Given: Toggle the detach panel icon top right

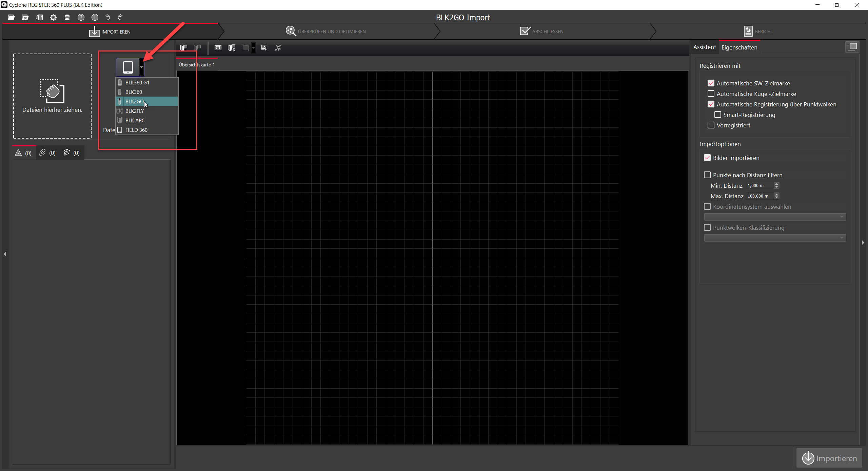Looking at the screenshot, I should [852, 47].
